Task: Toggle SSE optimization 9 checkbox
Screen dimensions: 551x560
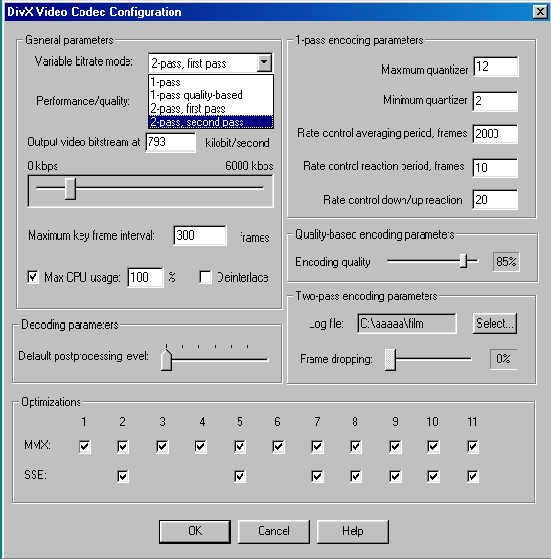Action: click(x=395, y=476)
